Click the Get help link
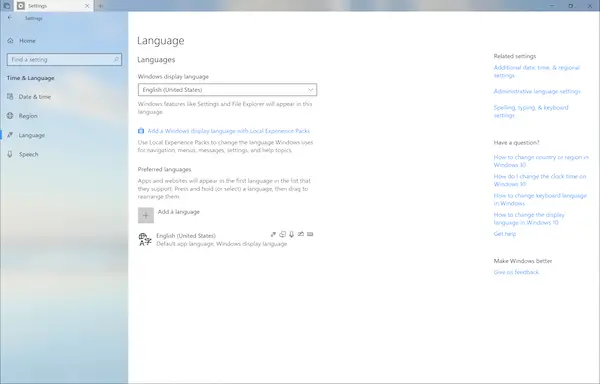 pos(505,234)
